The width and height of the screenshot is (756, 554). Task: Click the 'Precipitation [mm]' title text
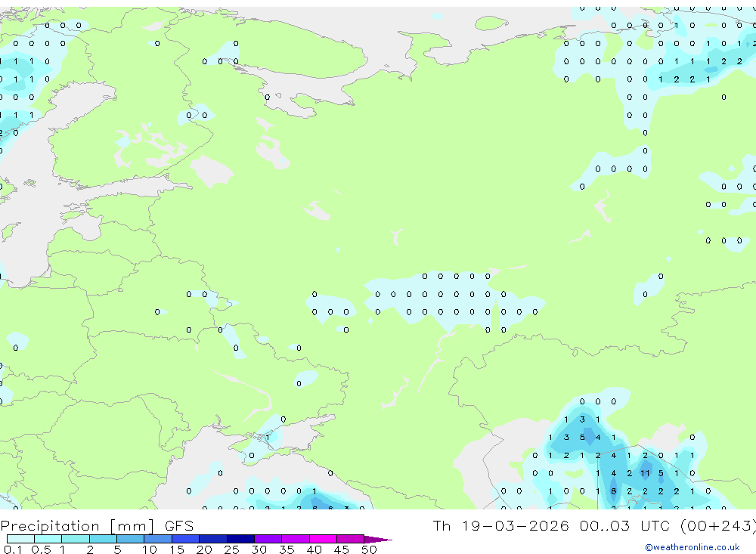[77, 526]
